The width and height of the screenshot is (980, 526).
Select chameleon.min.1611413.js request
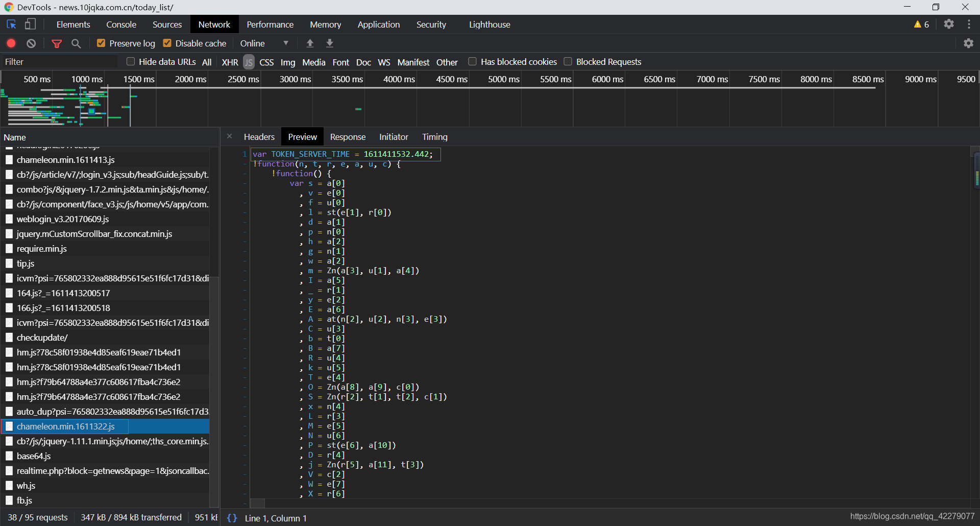tap(105, 160)
